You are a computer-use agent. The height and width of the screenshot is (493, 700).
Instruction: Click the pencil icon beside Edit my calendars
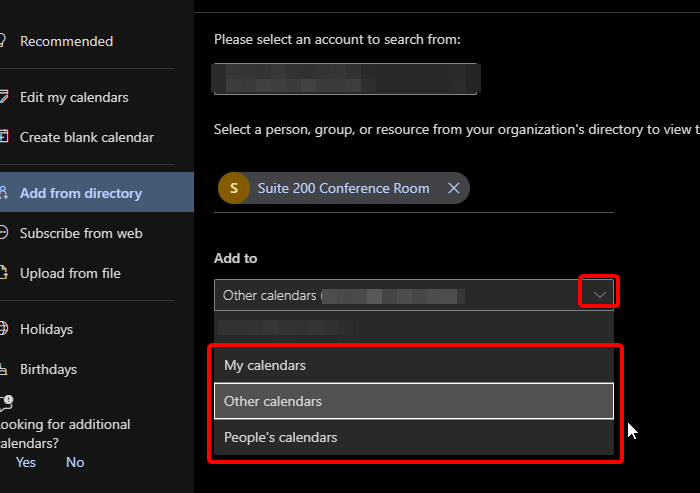tap(4, 97)
